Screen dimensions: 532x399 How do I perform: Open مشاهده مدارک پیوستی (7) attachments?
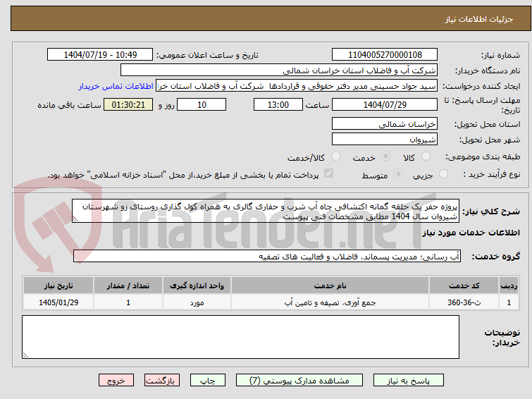point(299,381)
